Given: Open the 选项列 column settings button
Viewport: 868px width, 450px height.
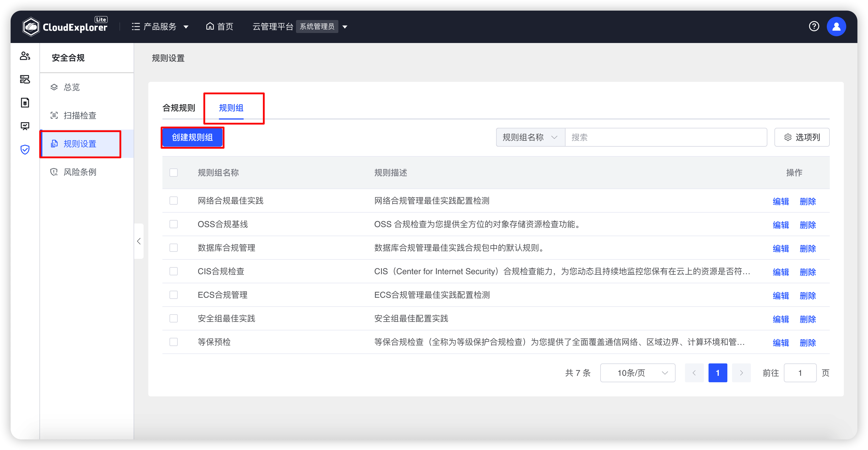Looking at the screenshot, I should 802,137.
